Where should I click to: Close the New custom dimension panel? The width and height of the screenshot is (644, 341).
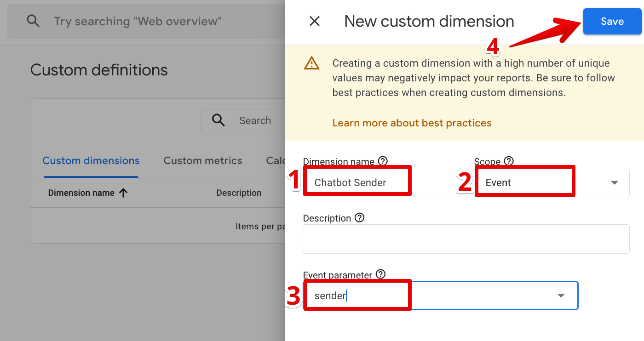pos(315,21)
